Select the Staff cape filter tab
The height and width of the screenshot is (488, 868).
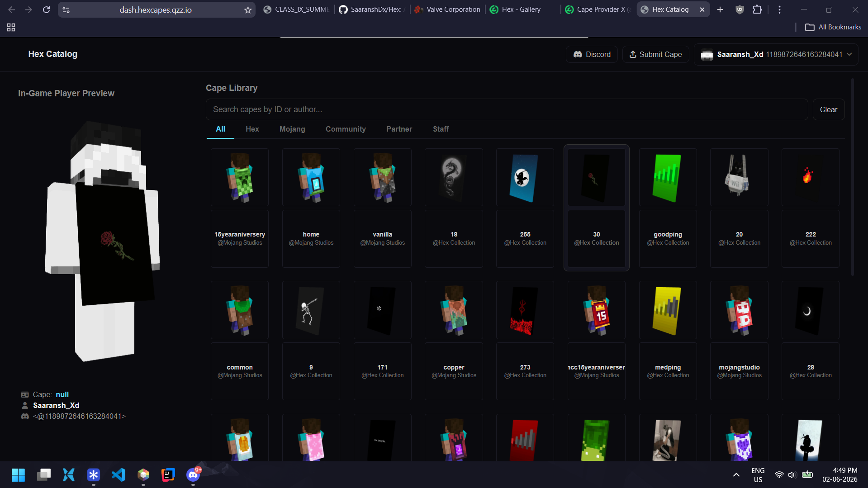[x=441, y=129]
